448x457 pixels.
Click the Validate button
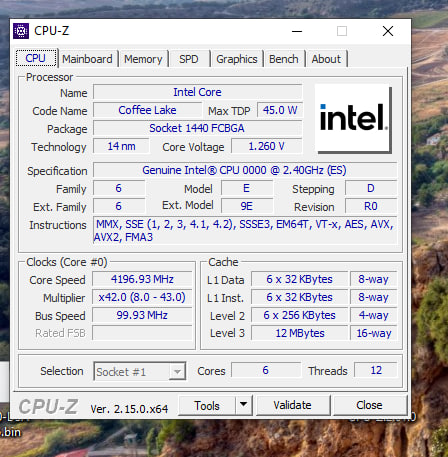(293, 405)
